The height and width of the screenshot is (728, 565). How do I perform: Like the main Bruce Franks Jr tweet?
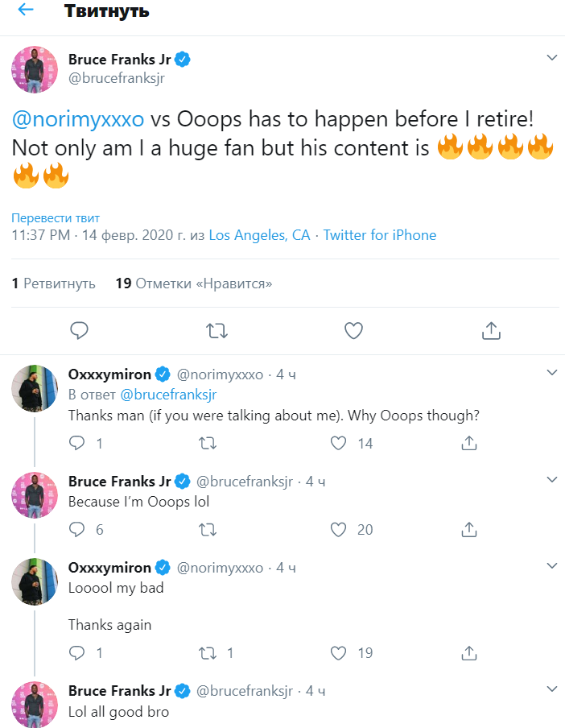tap(353, 330)
